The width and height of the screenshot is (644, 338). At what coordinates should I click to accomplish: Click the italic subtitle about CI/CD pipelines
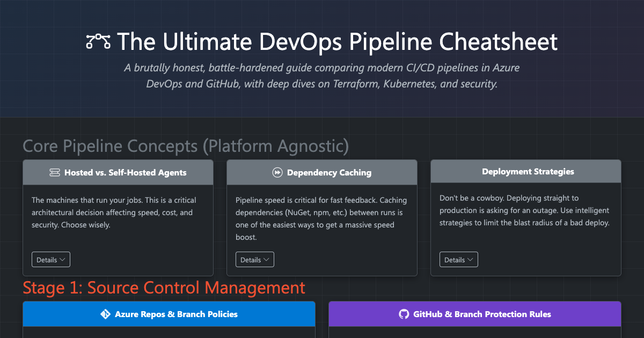(322, 76)
